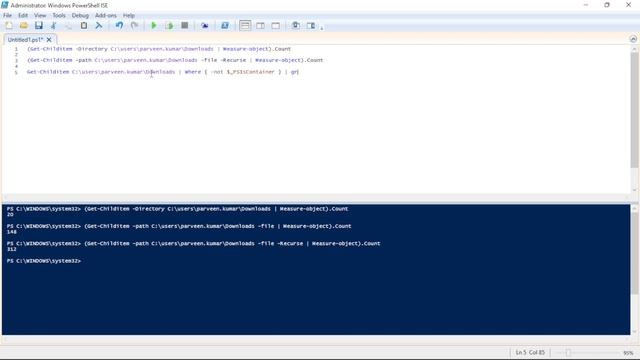Cut selection using the scissors icon
Viewport: 640px width, 360px height.
(53, 26)
